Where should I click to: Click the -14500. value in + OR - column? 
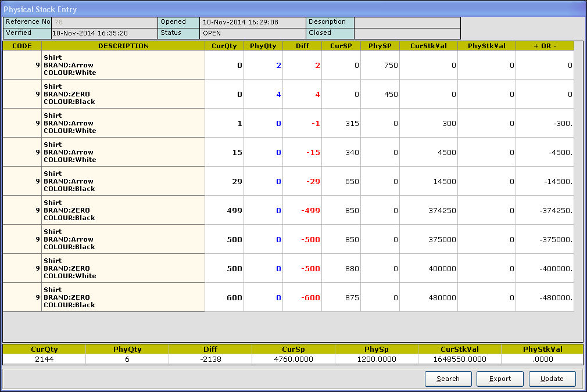tap(545, 181)
